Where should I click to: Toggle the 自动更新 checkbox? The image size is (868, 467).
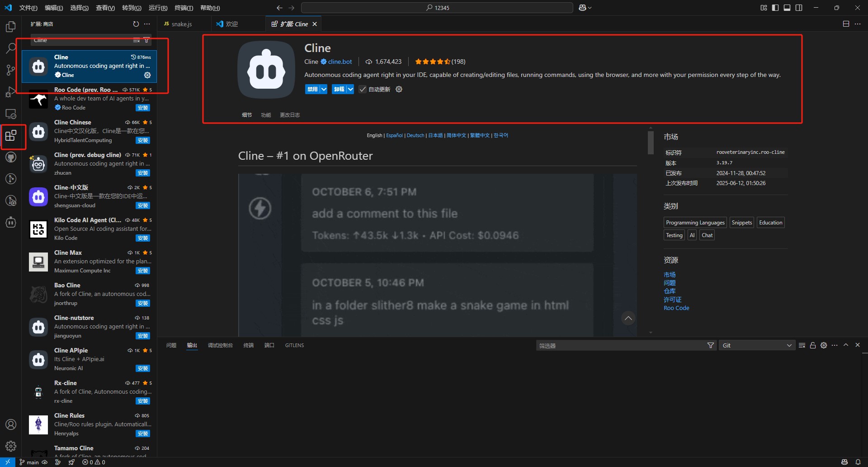[x=363, y=89]
